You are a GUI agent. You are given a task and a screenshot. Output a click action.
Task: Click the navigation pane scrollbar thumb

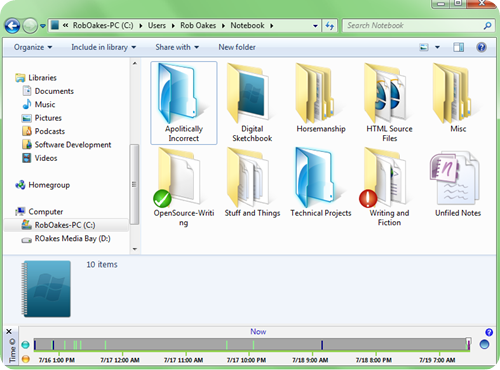[134, 184]
